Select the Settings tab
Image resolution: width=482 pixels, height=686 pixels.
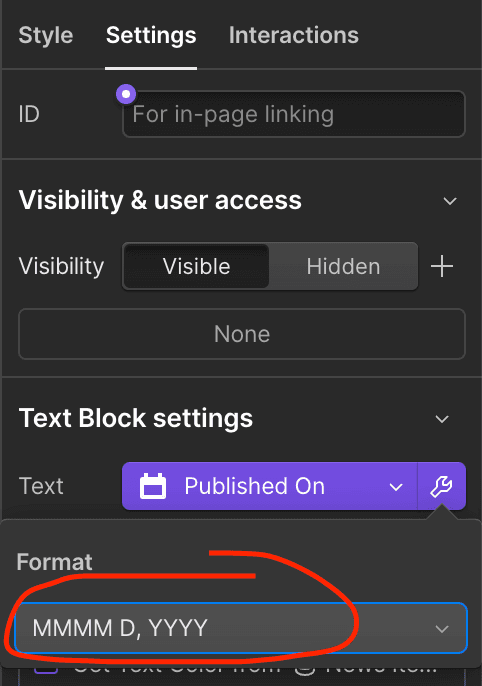click(x=151, y=35)
